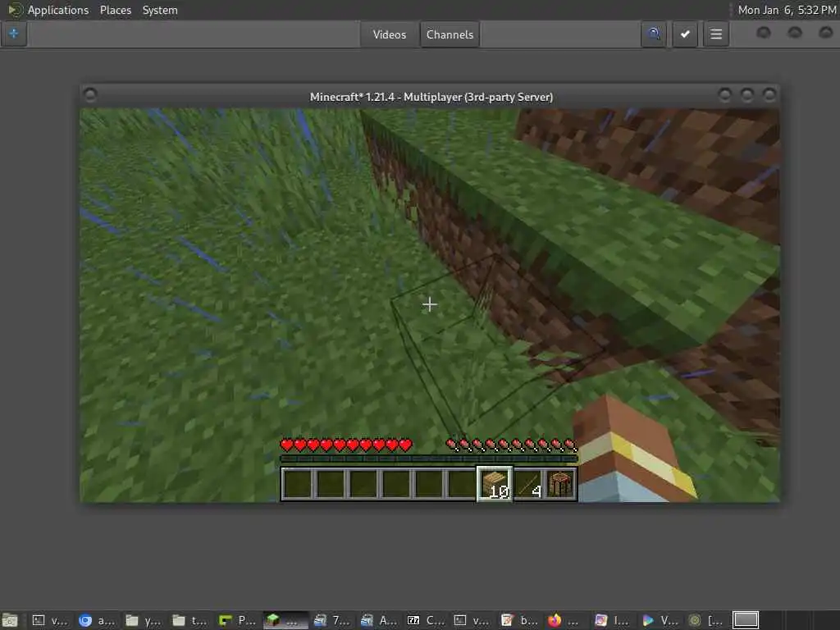This screenshot has width=840, height=630.
Task: Click the clock showing Mon Jan 6
Action: click(x=787, y=10)
